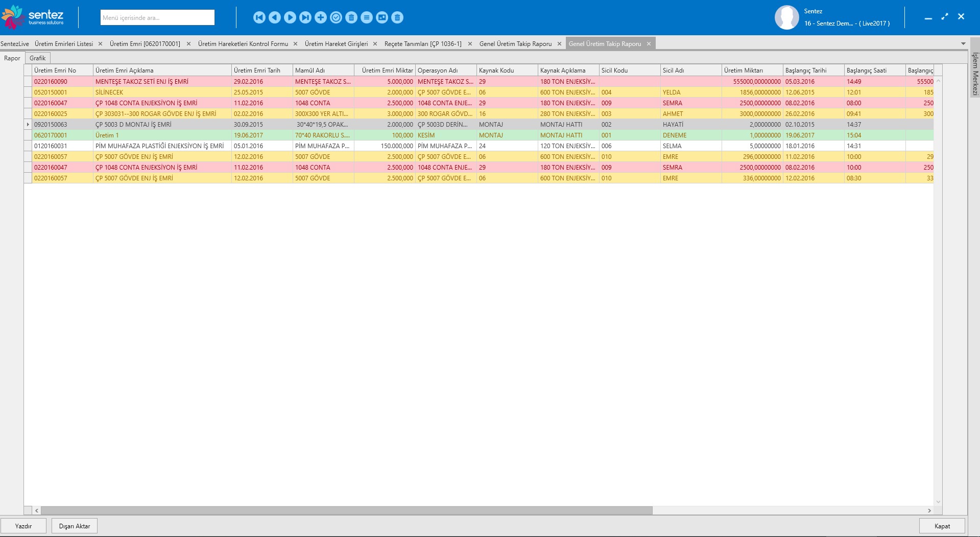Image resolution: width=980 pixels, height=537 pixels.
Task: Click horizontal scrollbar right arrow
Action: [x=929, y=510]
